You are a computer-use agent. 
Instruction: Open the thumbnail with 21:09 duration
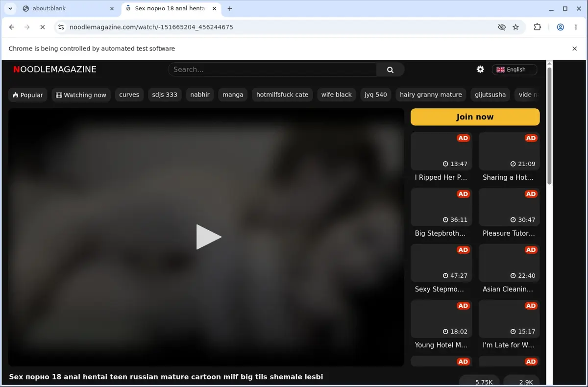click(x=509, y=151)
